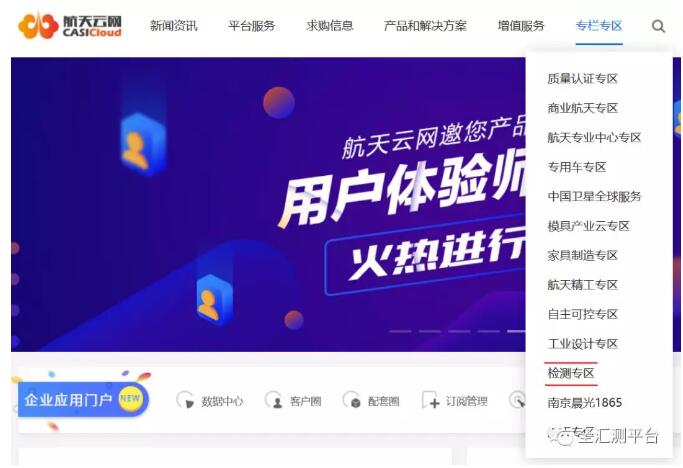The width and height of the screenshot is (683, 468).
Task: Open the 南京晨光1865 entry
Action: click(585, 402)
